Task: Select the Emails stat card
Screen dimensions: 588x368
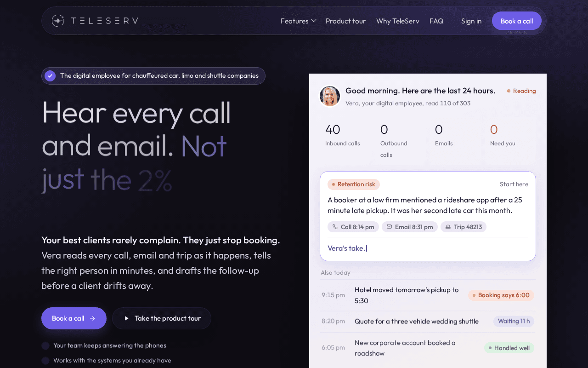Action: pyautogui.click(x=455, y=140)
